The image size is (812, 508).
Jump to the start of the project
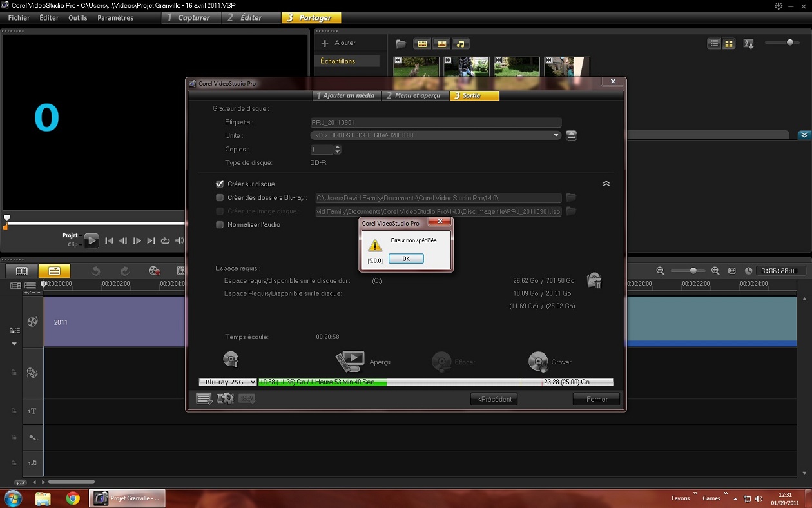point(109,240)
